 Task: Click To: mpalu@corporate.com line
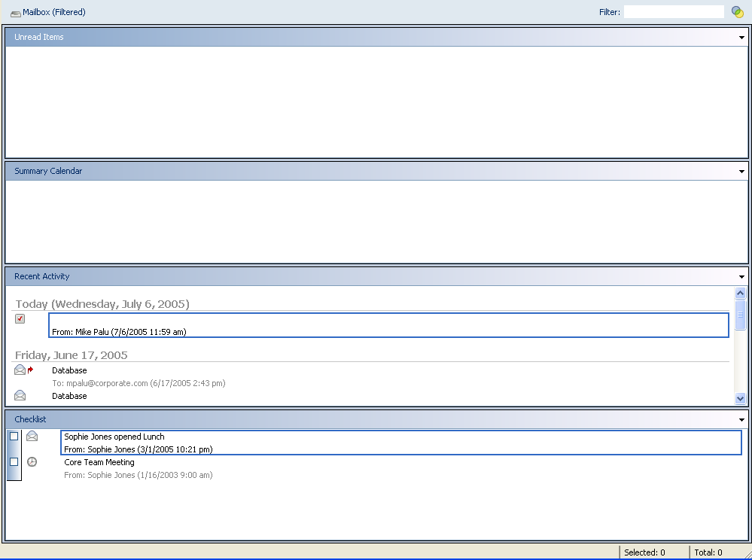[139, 383]
